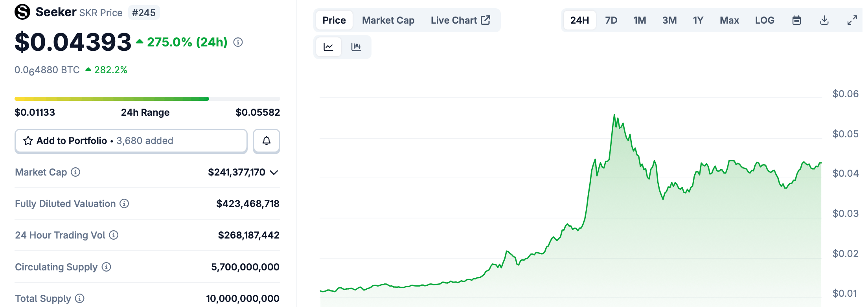Screen dimensions: 868x307
Task: Switch to line chart view icon
Action: (328, 47)
